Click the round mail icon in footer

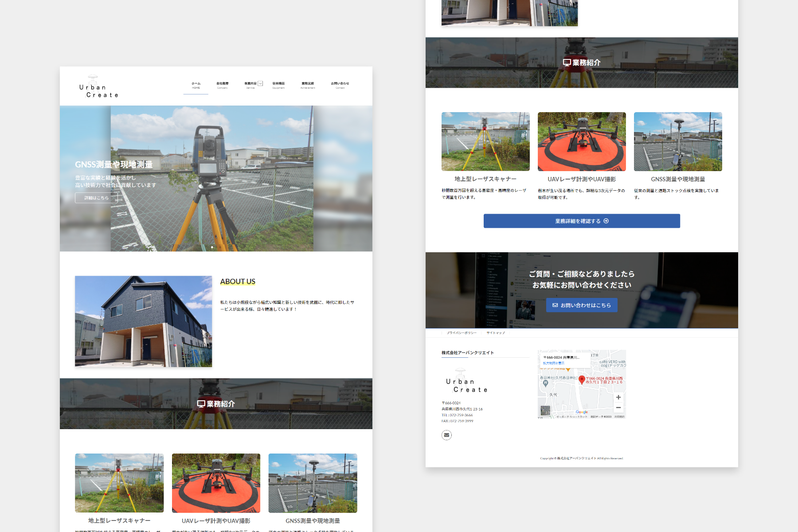point(446,435)
